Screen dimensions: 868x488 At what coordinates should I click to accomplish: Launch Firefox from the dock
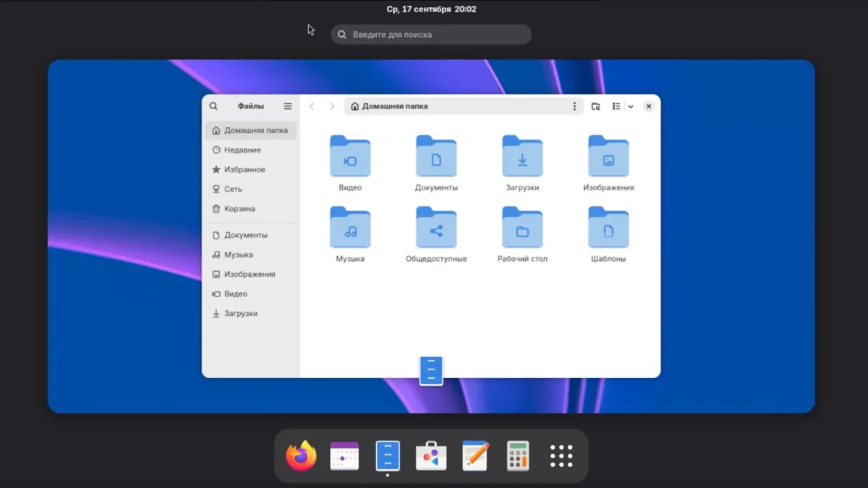point(301,456)
